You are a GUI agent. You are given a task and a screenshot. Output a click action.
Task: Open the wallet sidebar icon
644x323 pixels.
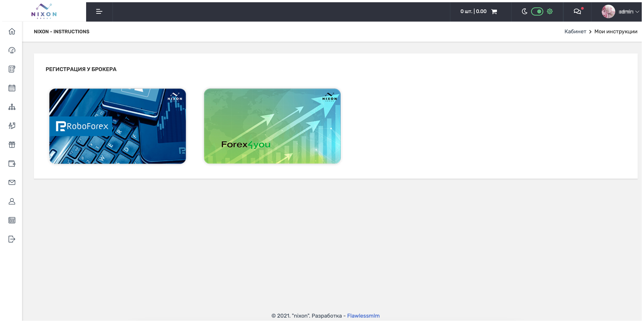pos(12,164)
